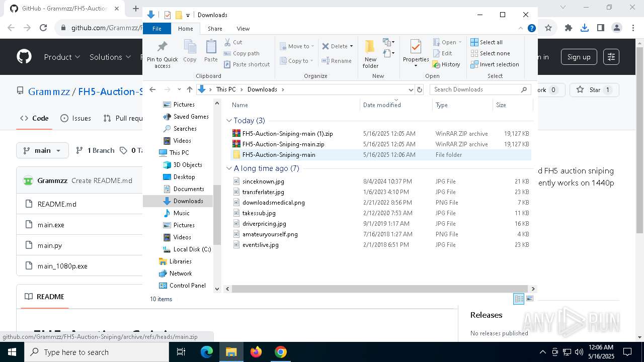Image resolution: width=644 pixels, height=362 pixels.
Task: Collapse the A long time ago group
Action: pyautogui.click(x=229, y=168)
